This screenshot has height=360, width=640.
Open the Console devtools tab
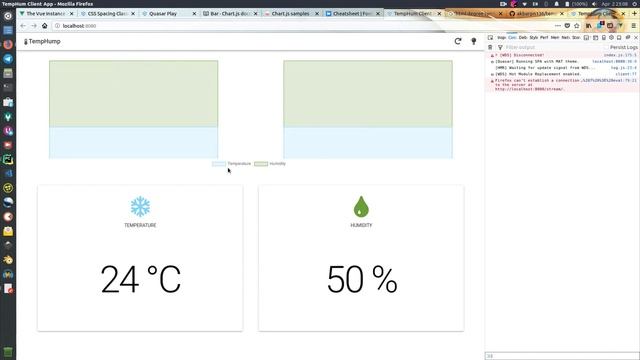tap(512, 38)
